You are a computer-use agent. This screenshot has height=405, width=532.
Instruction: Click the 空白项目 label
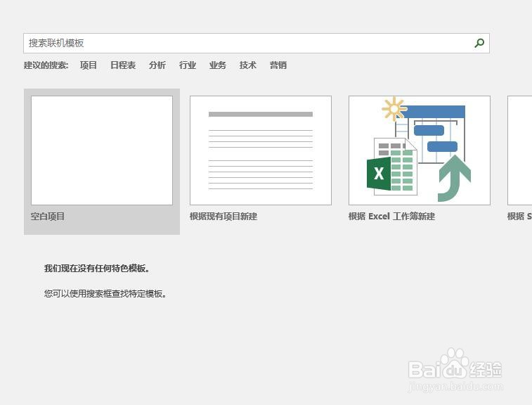click(48, 217)
